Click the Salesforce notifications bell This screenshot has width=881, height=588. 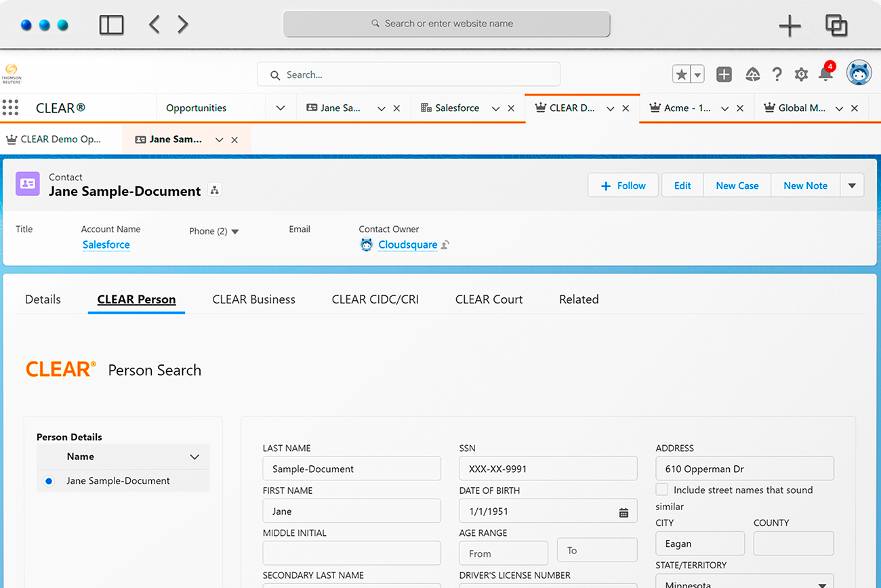click(x=826, y=75)
